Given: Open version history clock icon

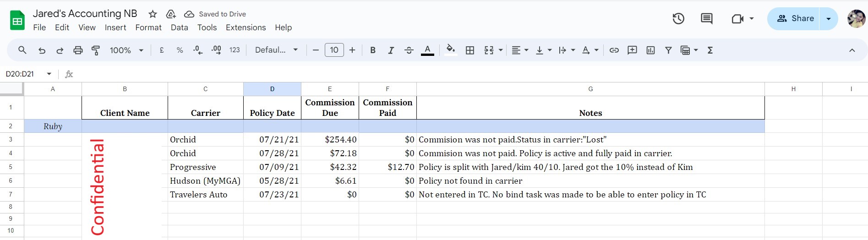Looking at the screenshot, I should (678, 19).
